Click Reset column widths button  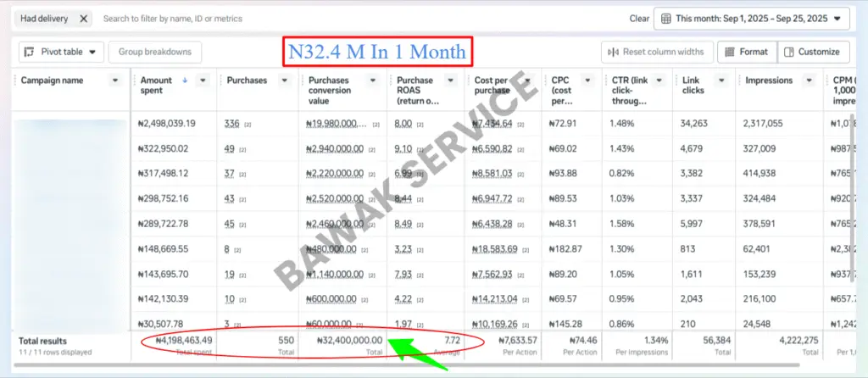tap(657, 52)
